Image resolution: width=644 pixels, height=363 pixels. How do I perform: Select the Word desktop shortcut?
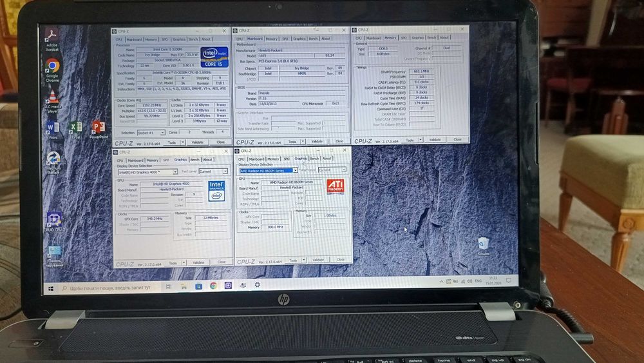pyautogui.click(x=53, y=130)
